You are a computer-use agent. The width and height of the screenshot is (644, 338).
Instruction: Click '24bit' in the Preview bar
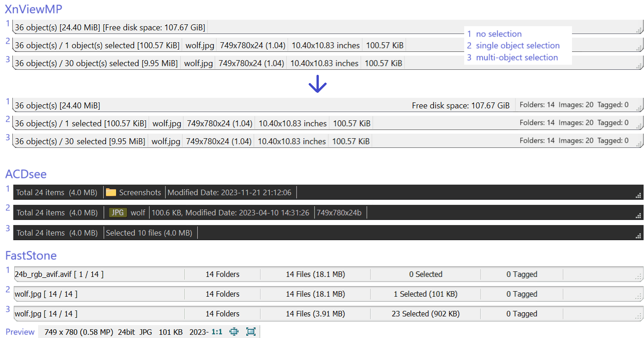coord(127,332)
